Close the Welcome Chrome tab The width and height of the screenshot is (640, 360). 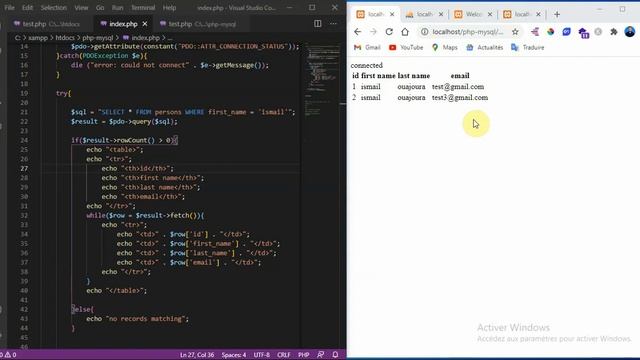click(490, 14)
